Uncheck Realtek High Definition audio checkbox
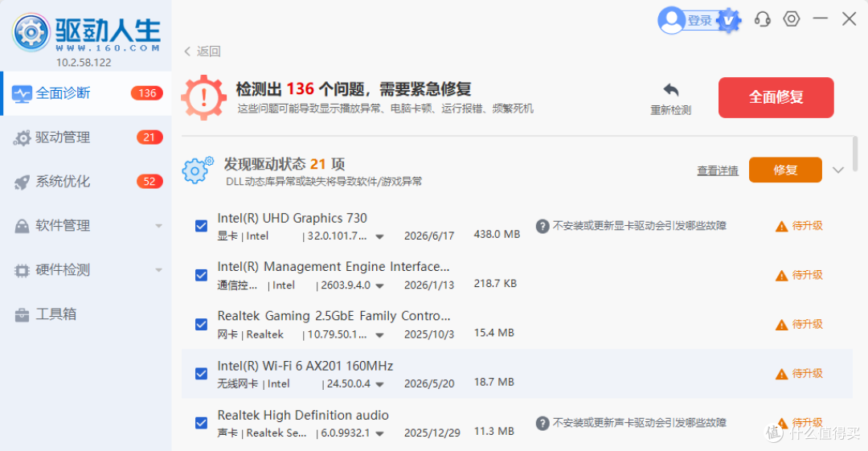 pos(202,424)
